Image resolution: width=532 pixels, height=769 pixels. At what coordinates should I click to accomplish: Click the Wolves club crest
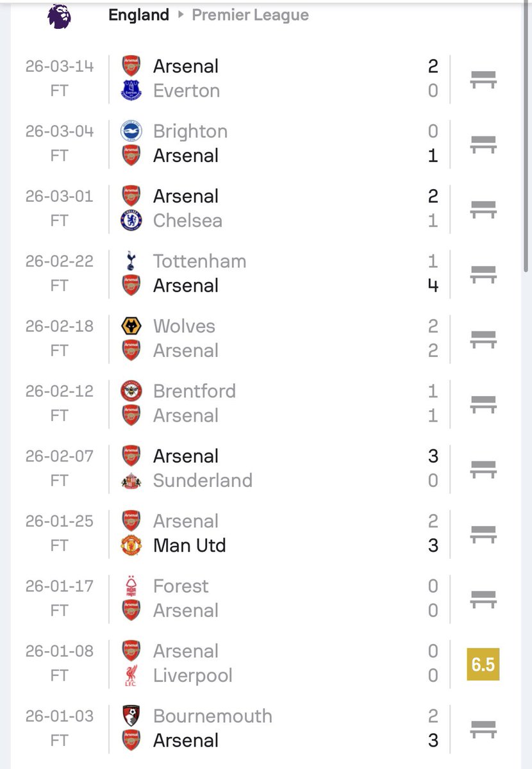[131, 326]
